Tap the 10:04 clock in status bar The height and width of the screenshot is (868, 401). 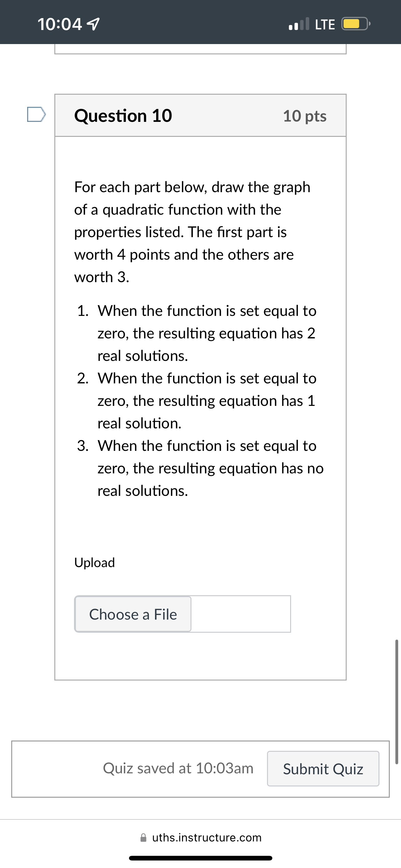pos(60,24)
